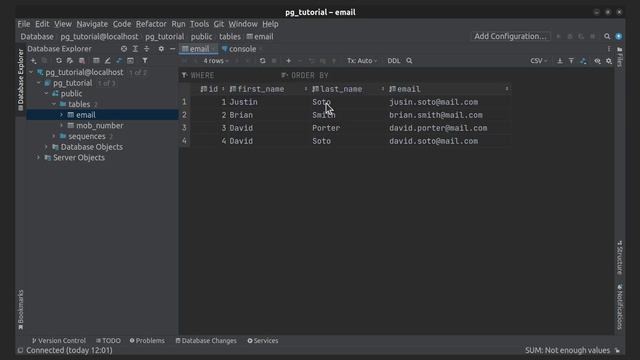Click the Add Configuration... button
This screenshot has height=360, width=640.
click(x=510, y=36)
